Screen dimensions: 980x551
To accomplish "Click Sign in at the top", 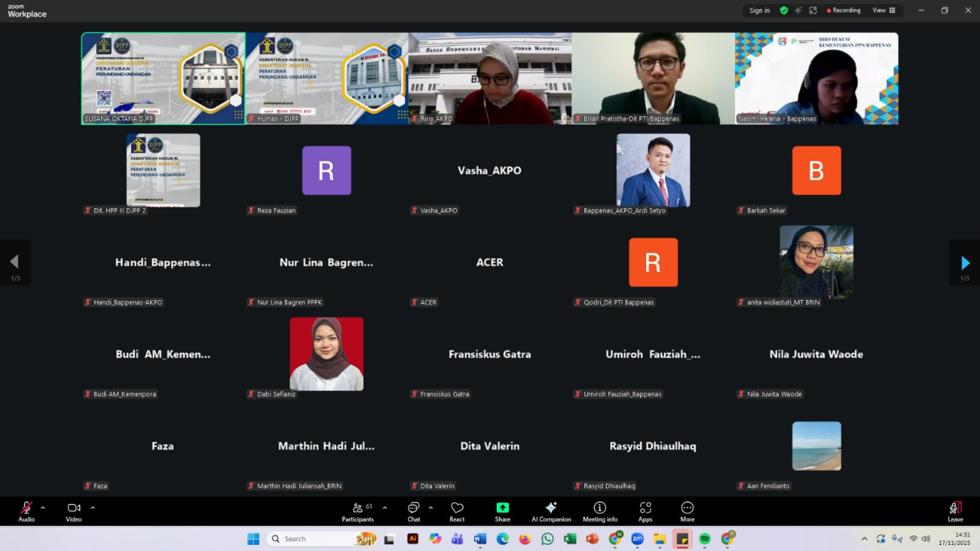I will point(759,10).
